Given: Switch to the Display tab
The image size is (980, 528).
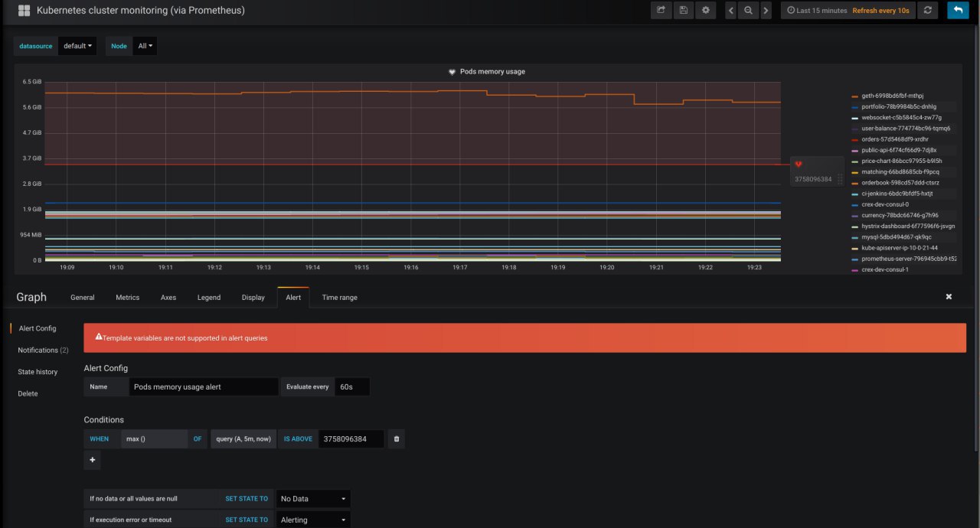Looking at the screenshot, I should pyautogui.click(x=253, y=298).
